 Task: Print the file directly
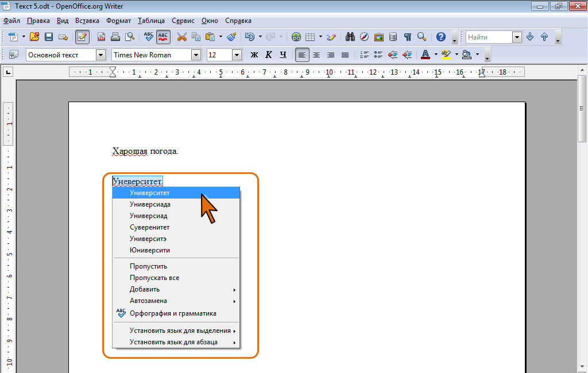click(115, 37)
